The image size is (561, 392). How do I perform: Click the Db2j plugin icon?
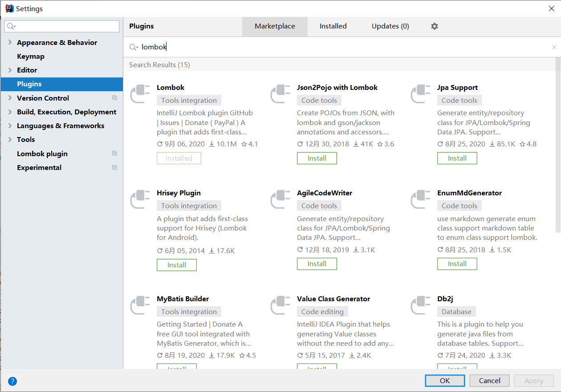tap(421, 305)
